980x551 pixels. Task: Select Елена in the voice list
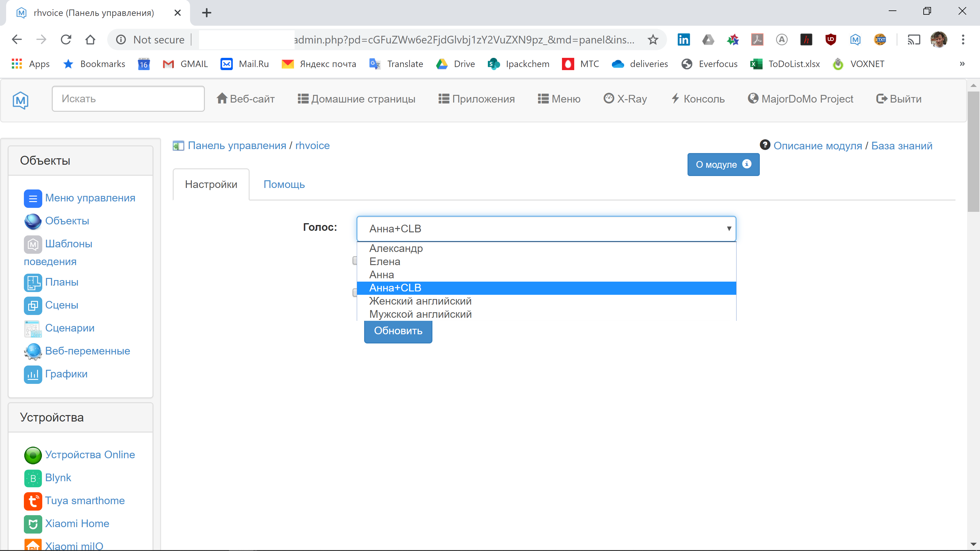(x=384, y=262)
